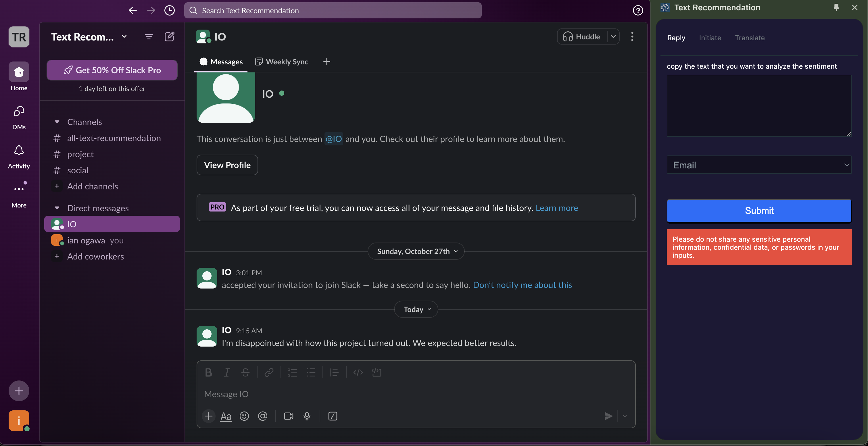Open the slash shortcuts icon

point(333,416)
